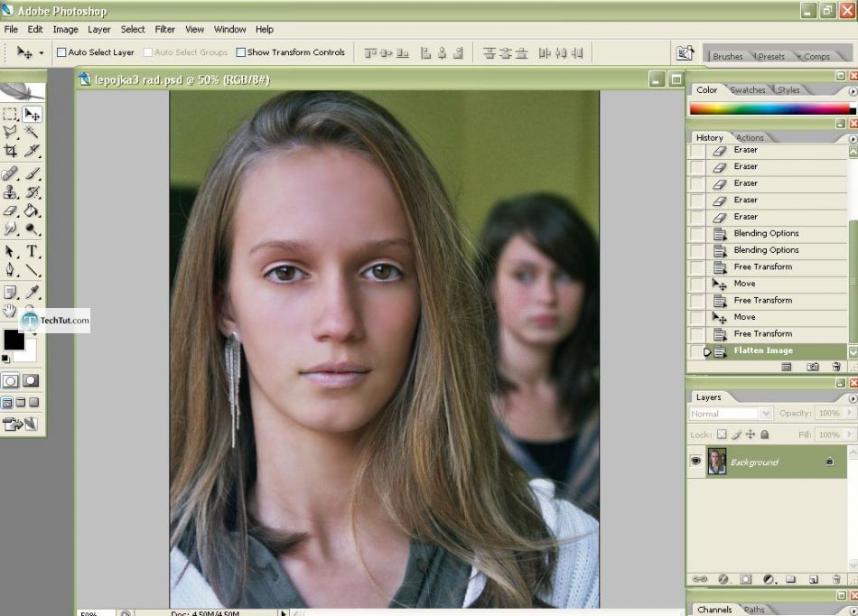Switch to Standard edit mode
This screenshot has width=858, height=616.
click(11, 381)
